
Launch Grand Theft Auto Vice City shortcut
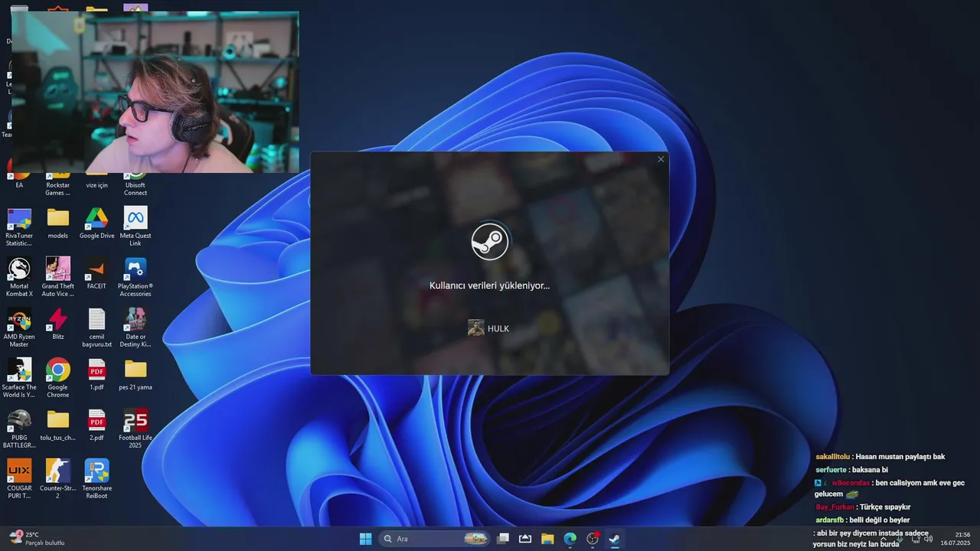[x=58, y=277]
